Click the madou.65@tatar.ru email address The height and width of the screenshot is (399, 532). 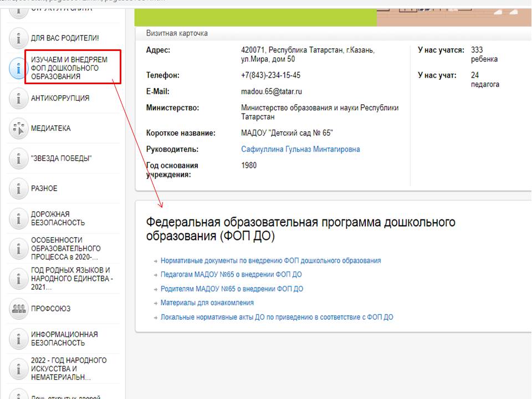tap(272, 91)
